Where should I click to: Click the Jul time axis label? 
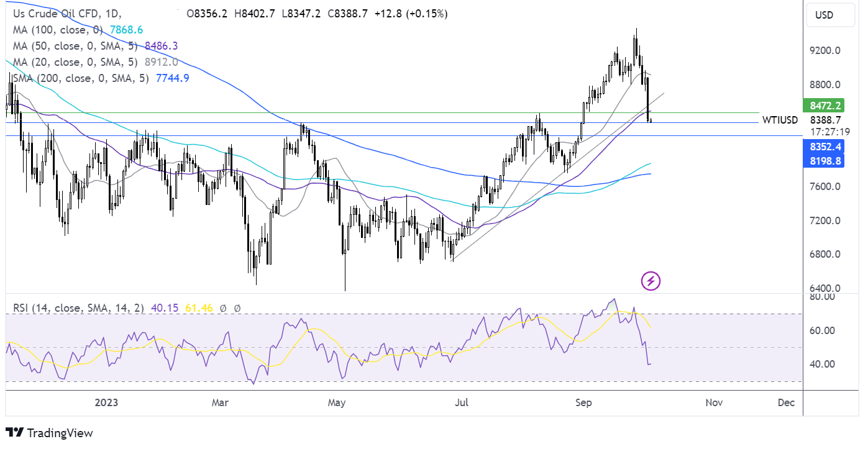click(x=462, y=402)
